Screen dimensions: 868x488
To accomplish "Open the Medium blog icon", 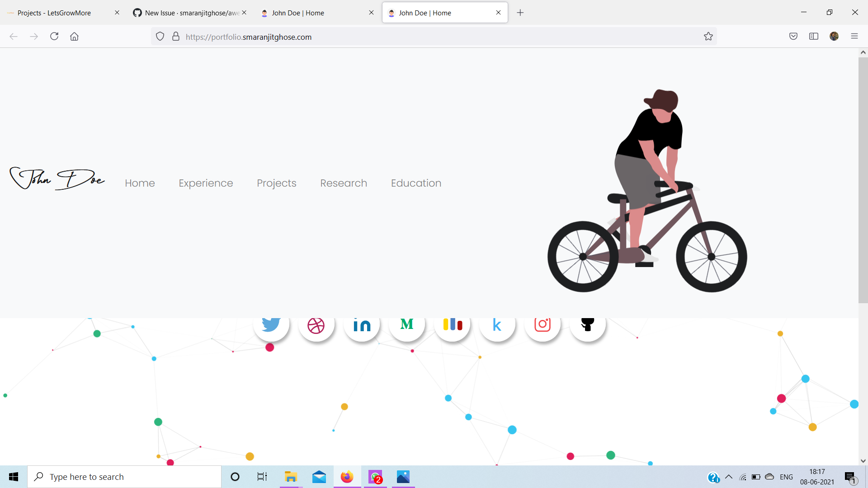I will click(406, 324).
